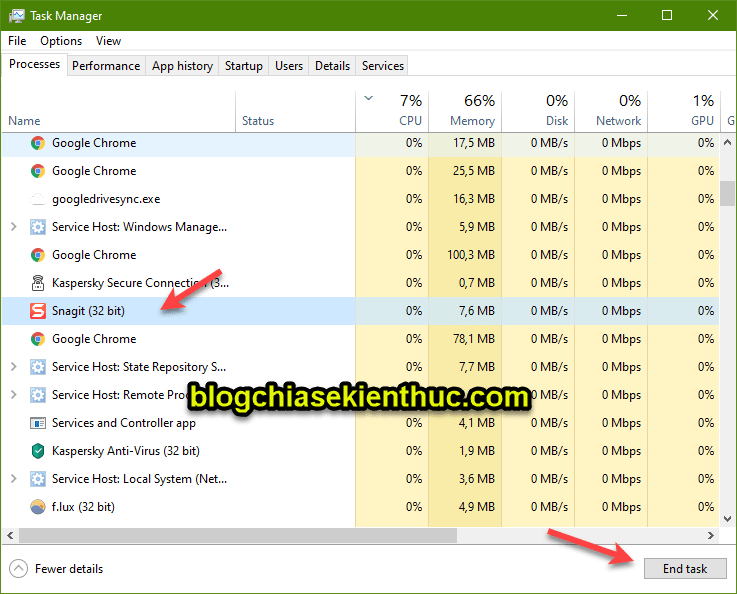This screenshot has height=594, width=737.
Task: Click Service Host: Windows Manage gear icon
Action: click(38, 227)
